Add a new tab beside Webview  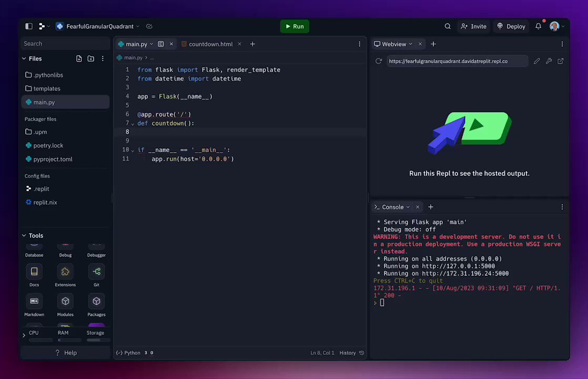point(433,44)
